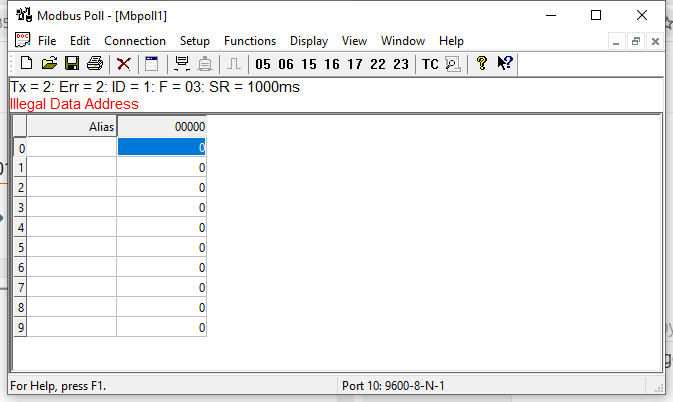Open the Read/Write definition window icon
Screen dimensions: 673x402
(x=152, y=64)
